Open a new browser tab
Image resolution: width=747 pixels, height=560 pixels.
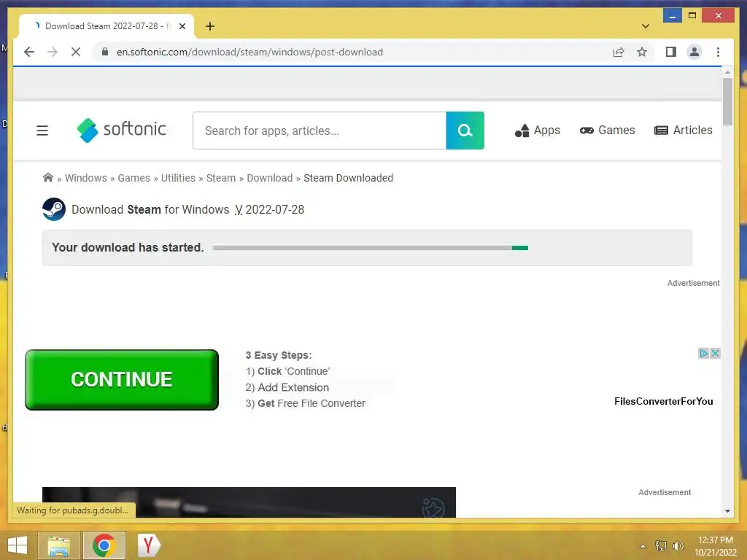click(x=210, y=26)
